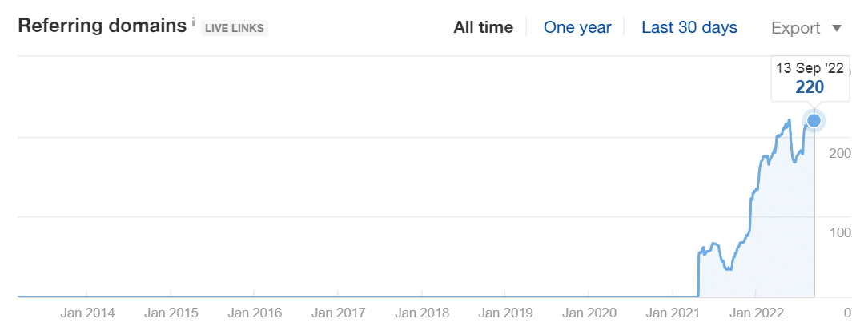Click the LIVE LINKS badge
The height and width of the screenshot is (331, 868).
(235, 28)
